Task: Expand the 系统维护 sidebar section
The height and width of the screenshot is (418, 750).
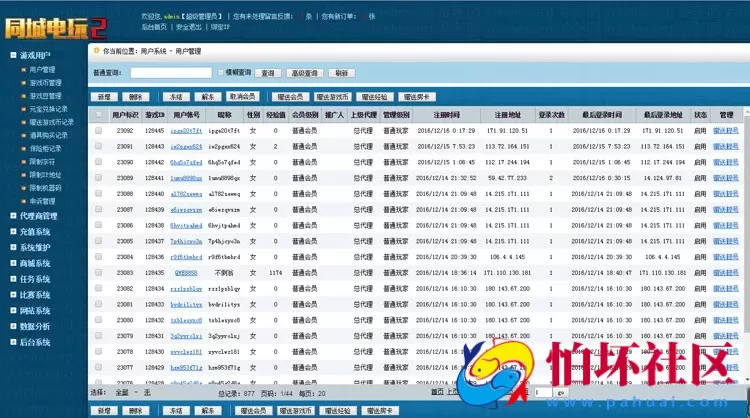Action: 13,248
